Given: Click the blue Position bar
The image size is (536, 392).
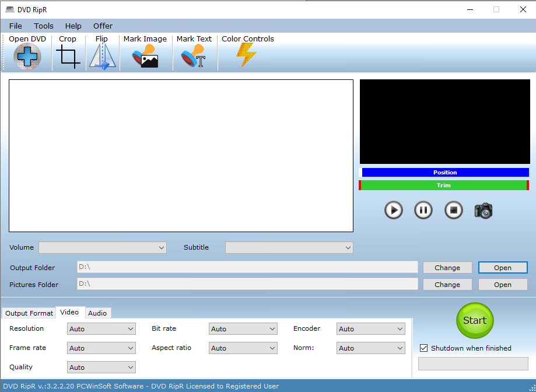Looking at the screenshot, I should [x=445, y=172].
